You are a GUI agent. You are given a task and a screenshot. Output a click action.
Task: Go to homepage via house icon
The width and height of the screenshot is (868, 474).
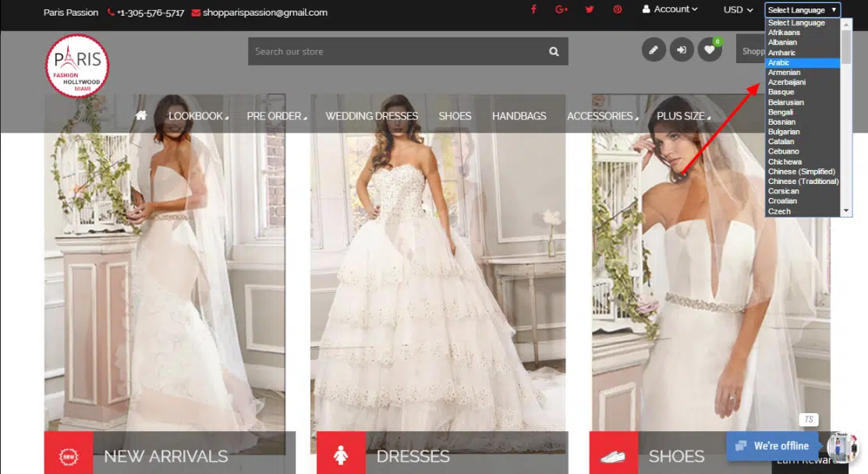coord(141,115)
